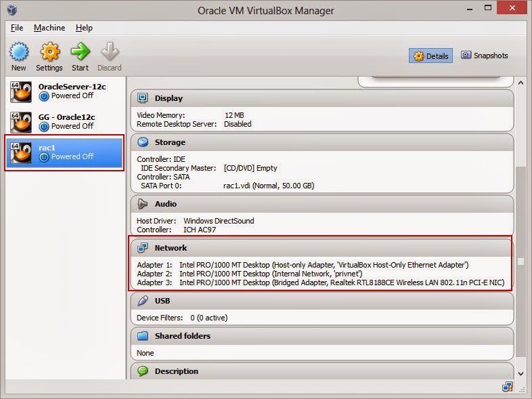Click the 'None' shared folders value
Viewport: 532px width, 399px height.
[146, 353]
